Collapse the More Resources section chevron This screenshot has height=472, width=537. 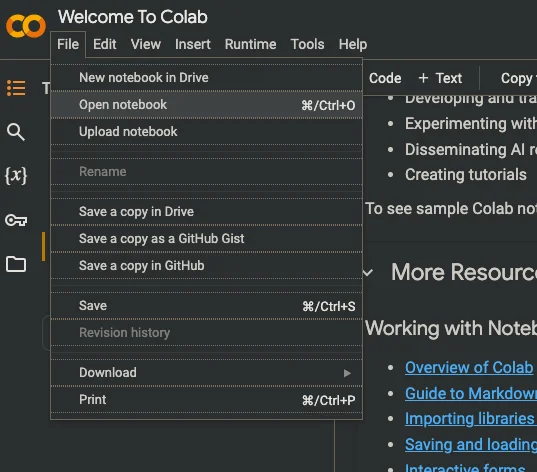click(x=368, y=273)
